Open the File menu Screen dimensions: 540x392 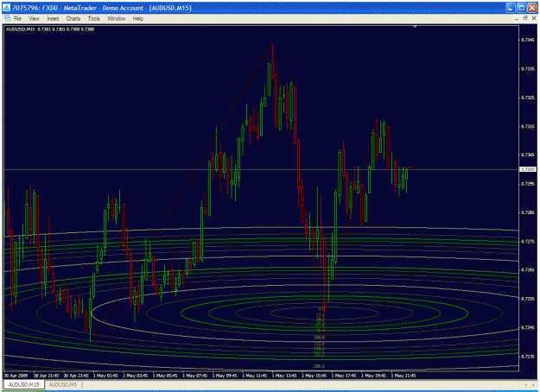(17, 19)
